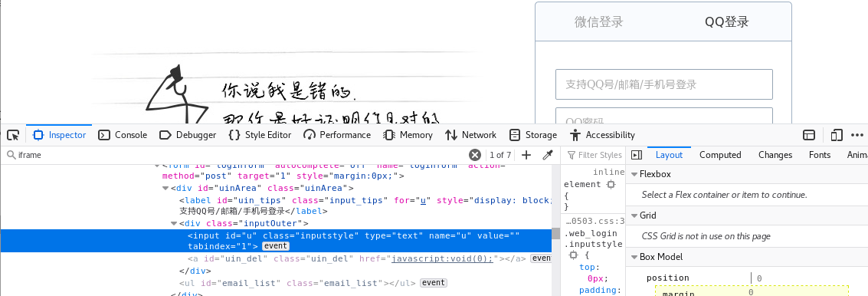
Task: Open event badge on email_list node
Action: point(434,283)
